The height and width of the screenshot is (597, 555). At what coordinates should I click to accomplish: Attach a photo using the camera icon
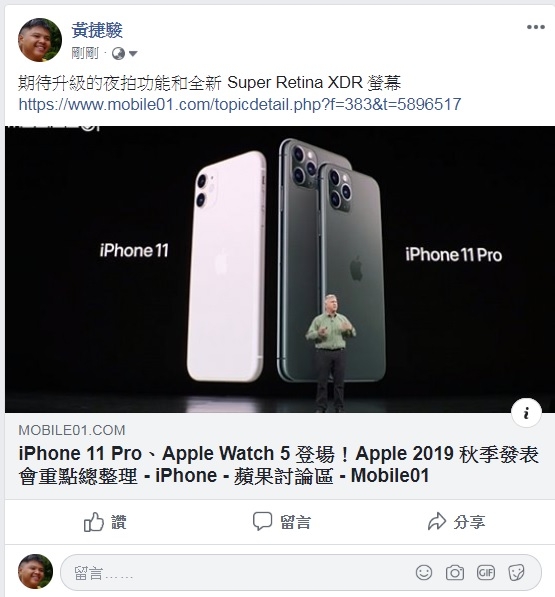click(455, 572)
